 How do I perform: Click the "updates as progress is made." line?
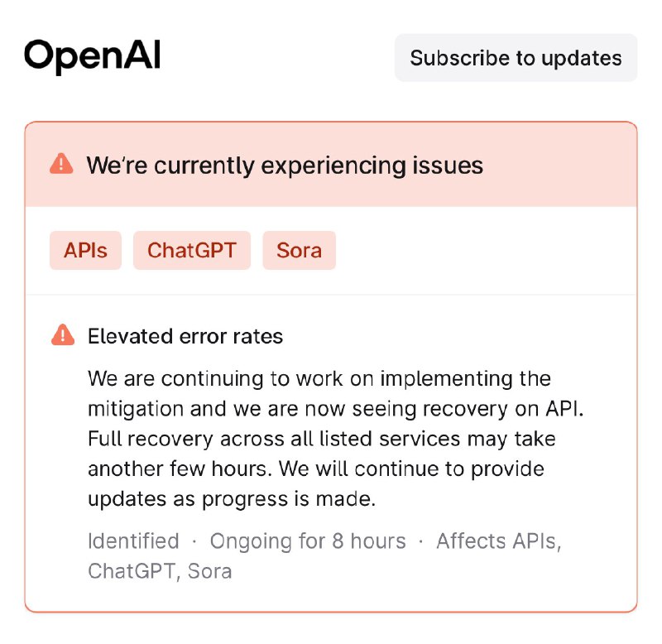tap(232, 499)
